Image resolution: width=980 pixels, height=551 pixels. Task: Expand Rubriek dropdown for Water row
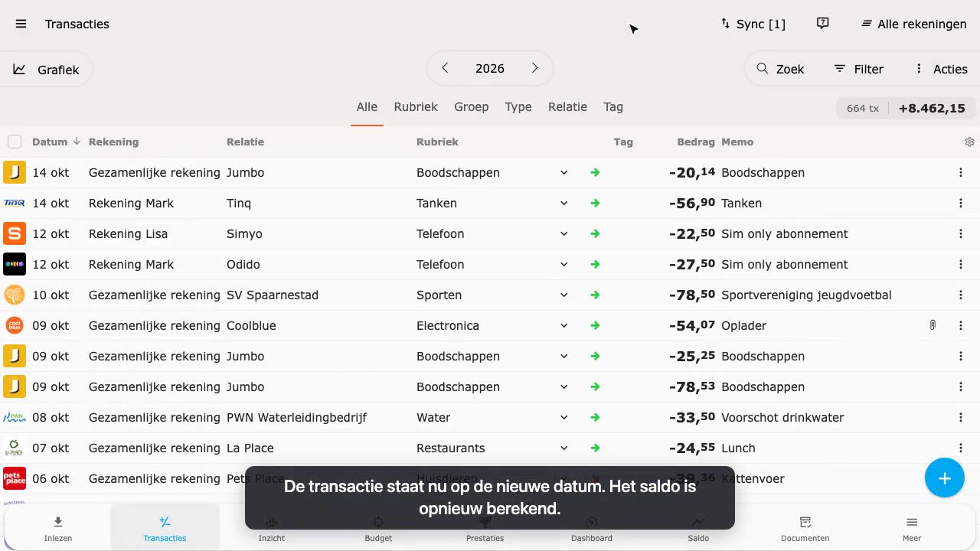point(564,417)
